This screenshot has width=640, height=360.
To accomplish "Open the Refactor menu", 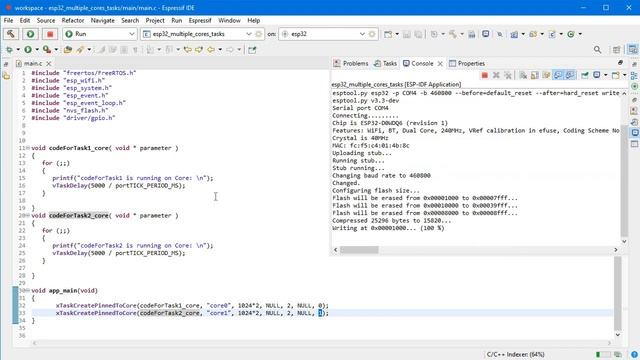I will point(73,20).
